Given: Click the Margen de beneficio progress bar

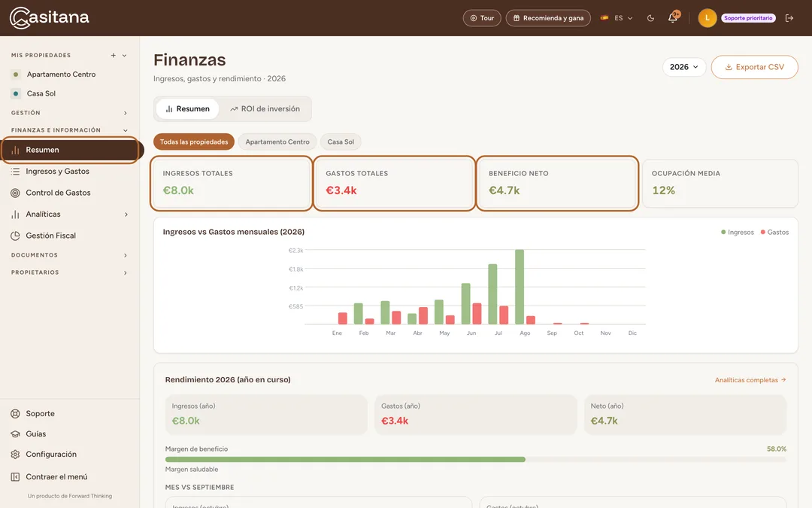Looking at the screenshot, I should click(x=475, y=459).
